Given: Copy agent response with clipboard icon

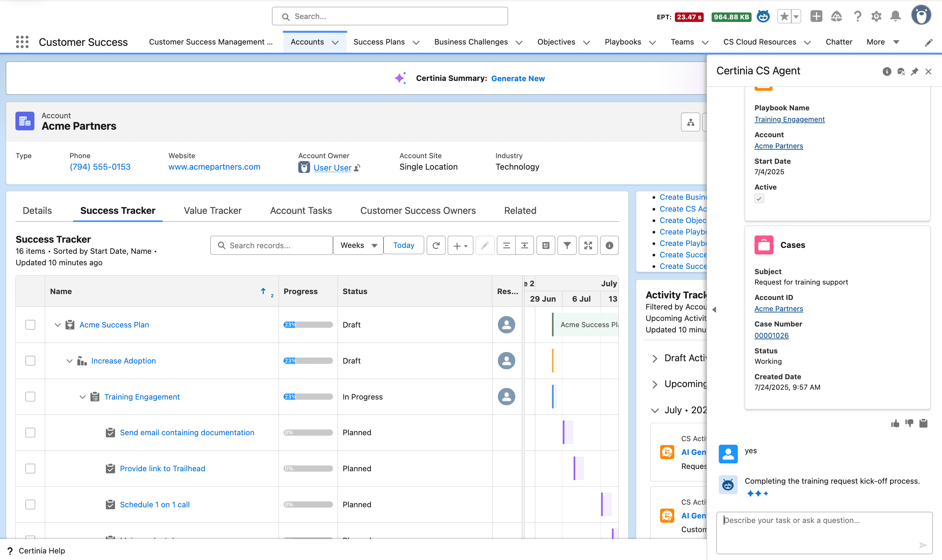Looking at the screenshot, I should (924, 423).
